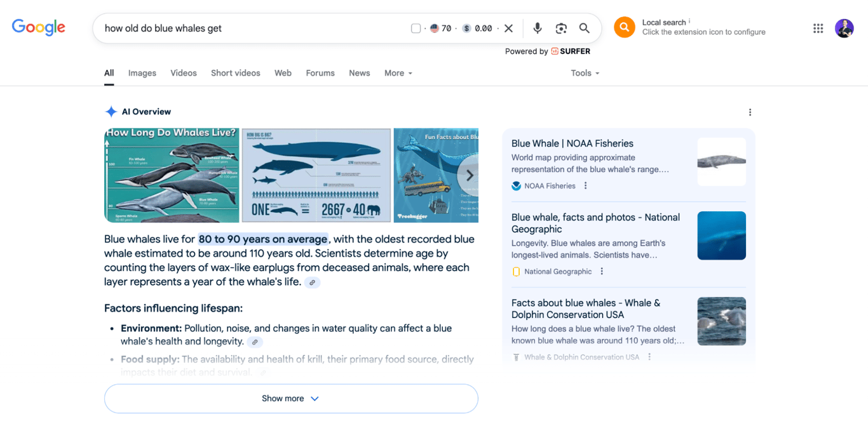Switch to the Forums tab
The width and height of the screenshot is (868, 424).
click(320, 73)
